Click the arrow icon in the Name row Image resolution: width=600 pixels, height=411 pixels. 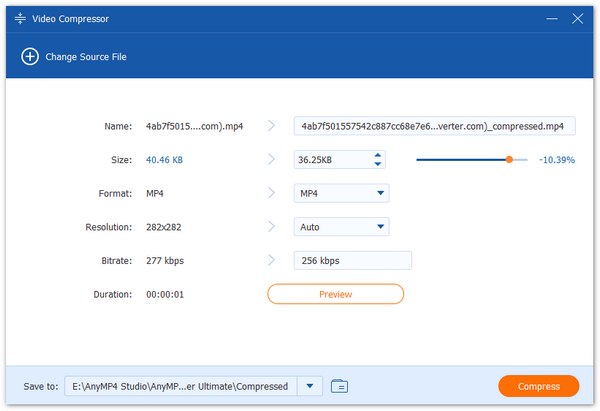[271, 126]
